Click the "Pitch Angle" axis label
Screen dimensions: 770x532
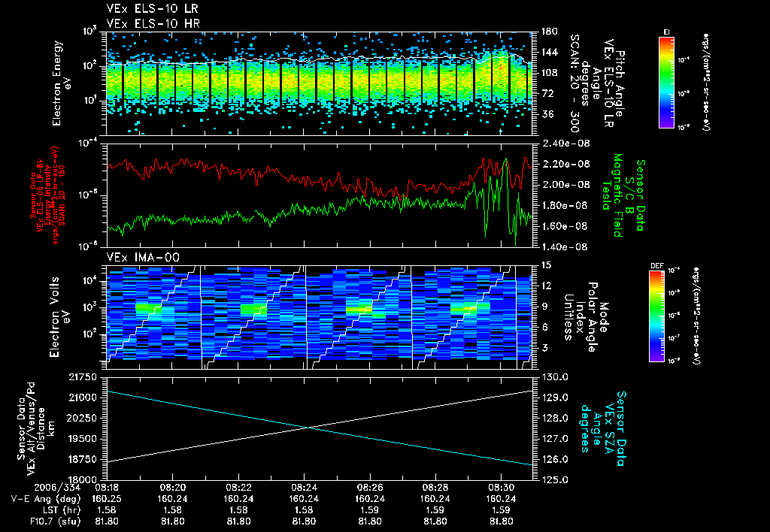[x=620, y=83]
